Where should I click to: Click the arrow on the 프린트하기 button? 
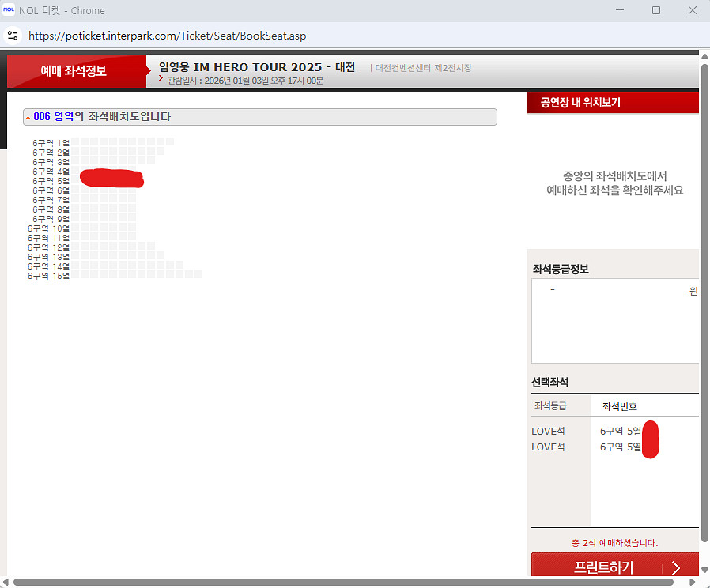tap(675, 567)
